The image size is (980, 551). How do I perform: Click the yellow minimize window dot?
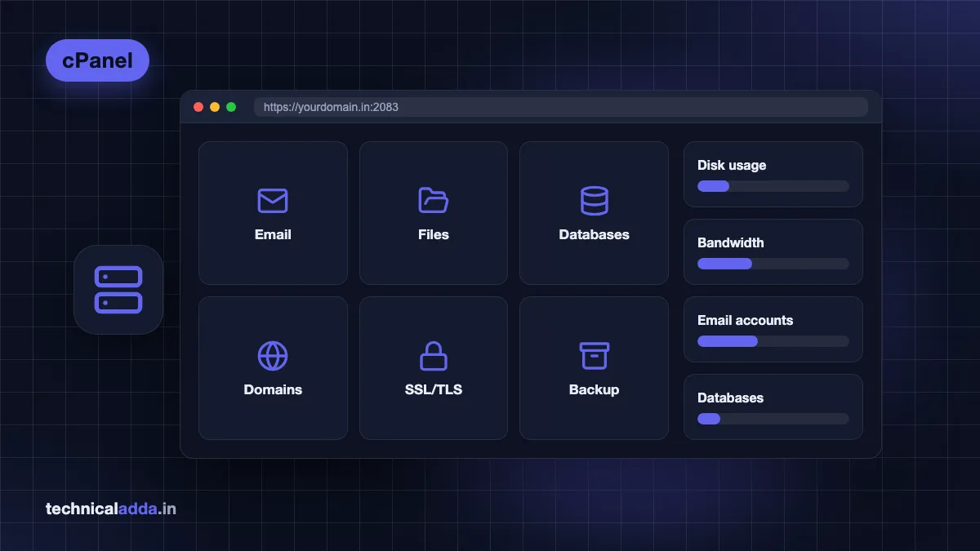click(x=215, y=107)
